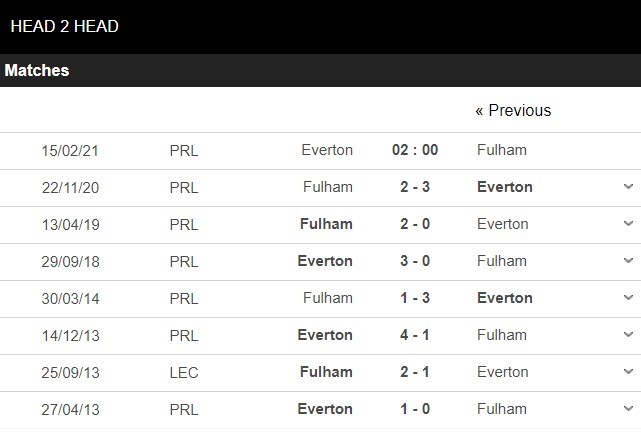
Task: Expand the 14/12/13 match details chevron
Action: (628, 335)
